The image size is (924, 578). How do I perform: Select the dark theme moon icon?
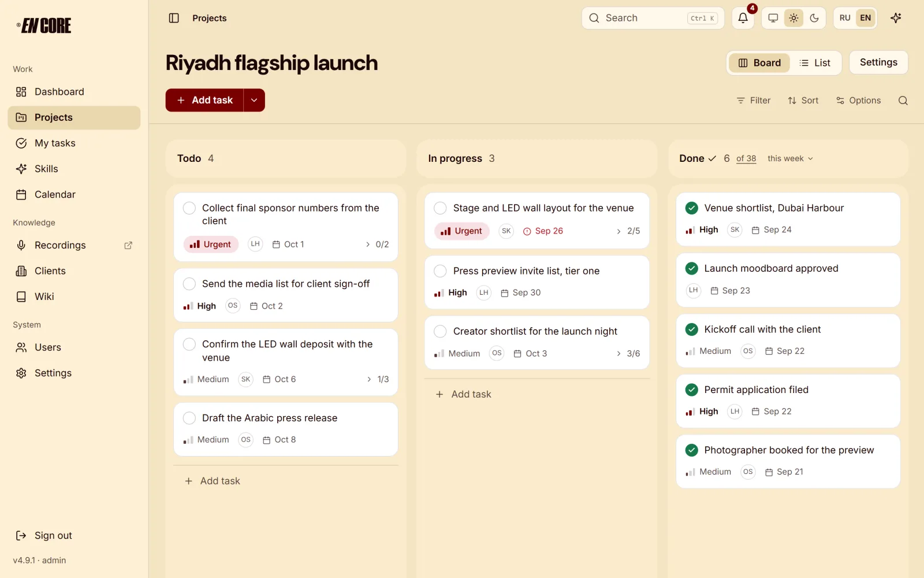point(814,18)
